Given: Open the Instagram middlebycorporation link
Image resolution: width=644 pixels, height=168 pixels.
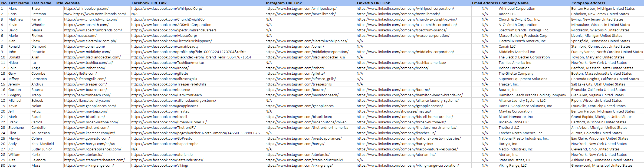Looking at the screenshot, I should (x=307, y=52).
